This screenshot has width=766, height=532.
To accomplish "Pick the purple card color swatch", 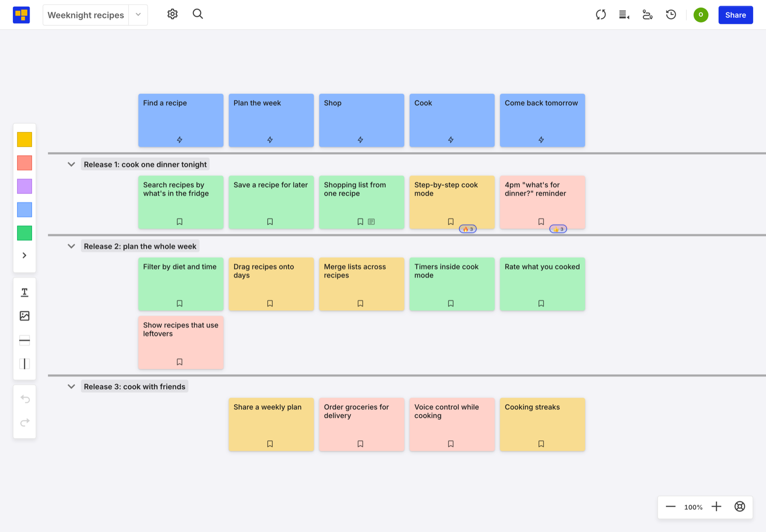I will click(24, 186).
